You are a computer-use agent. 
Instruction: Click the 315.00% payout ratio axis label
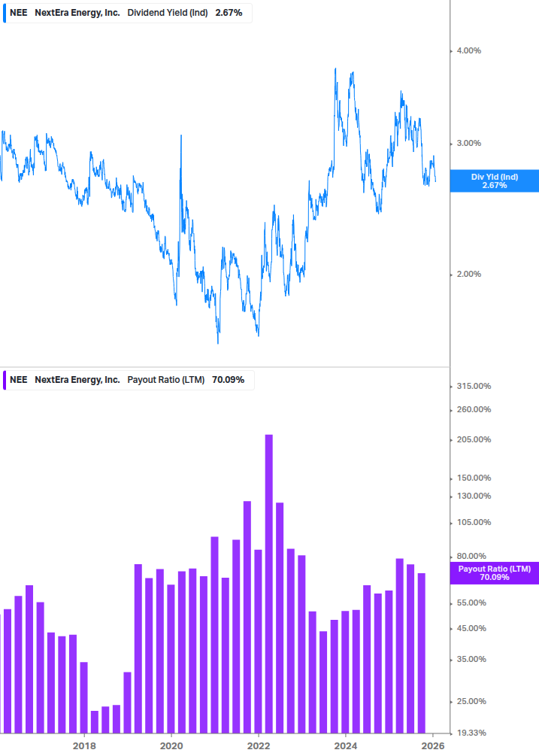coord(474,387)
